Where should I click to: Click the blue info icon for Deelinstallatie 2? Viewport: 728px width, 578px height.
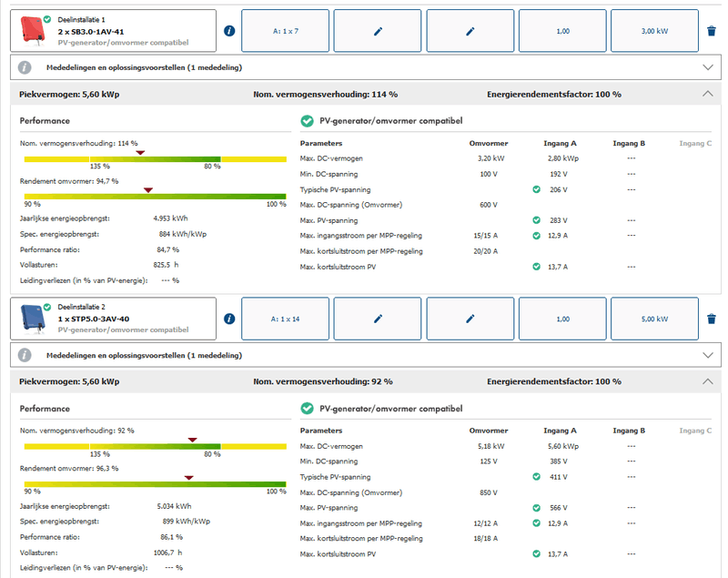[x=229, y=319]
